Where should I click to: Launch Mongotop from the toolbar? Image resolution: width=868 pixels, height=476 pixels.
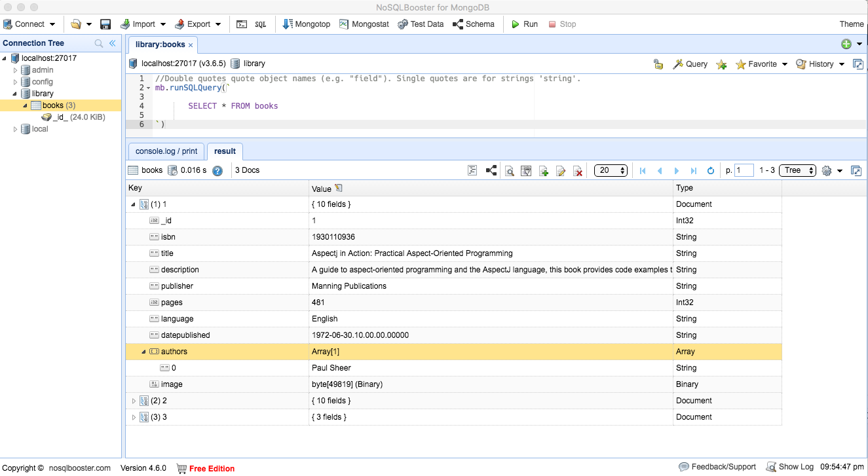click(306, 24)
